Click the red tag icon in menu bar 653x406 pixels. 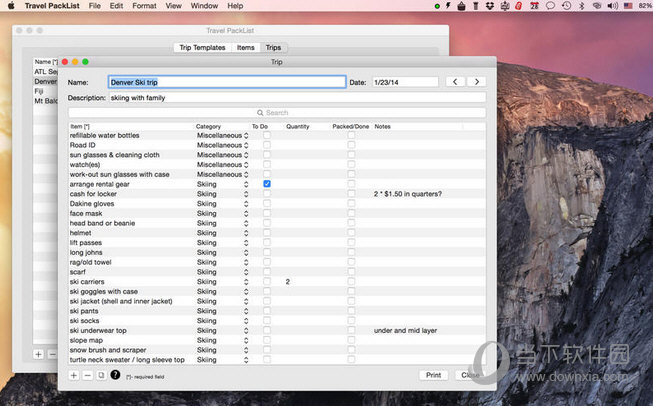click(x=519, y=6)
